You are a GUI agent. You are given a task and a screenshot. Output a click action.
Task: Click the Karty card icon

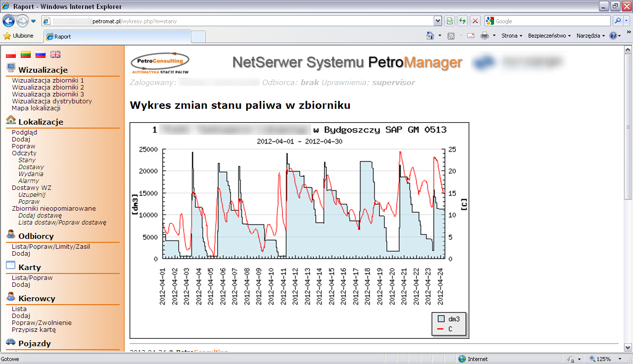coord(11,266)
